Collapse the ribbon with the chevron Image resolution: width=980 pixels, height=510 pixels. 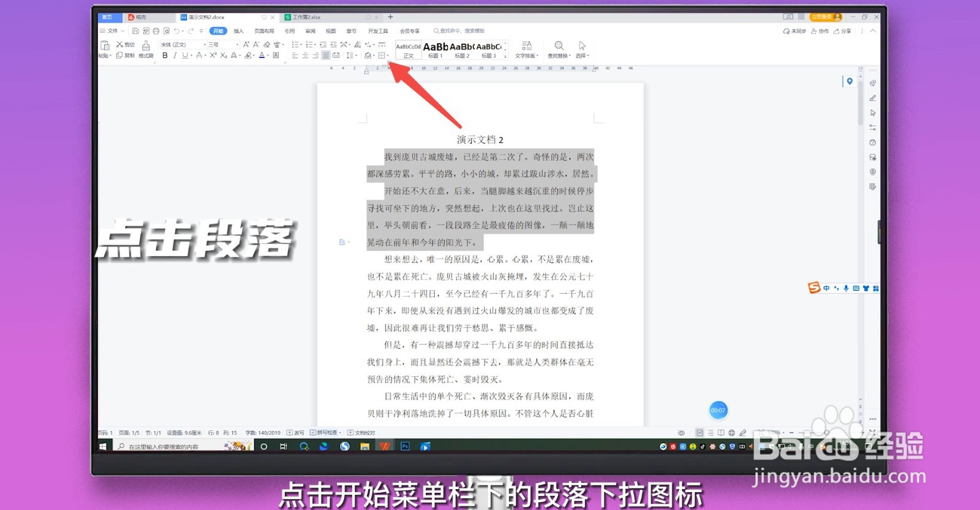pos(873,31)
